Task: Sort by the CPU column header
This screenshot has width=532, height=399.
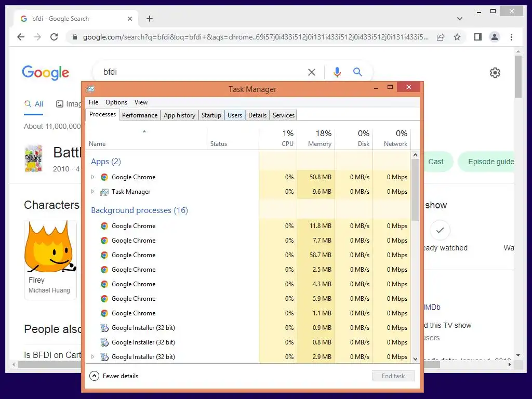Action: point(278,139)
